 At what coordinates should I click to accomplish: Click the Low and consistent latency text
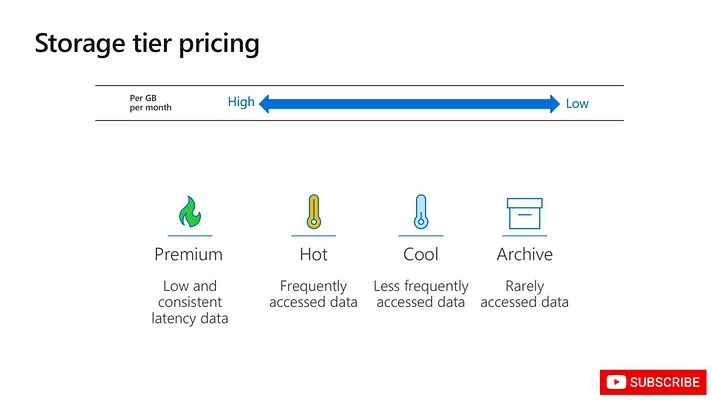(190, 302)
